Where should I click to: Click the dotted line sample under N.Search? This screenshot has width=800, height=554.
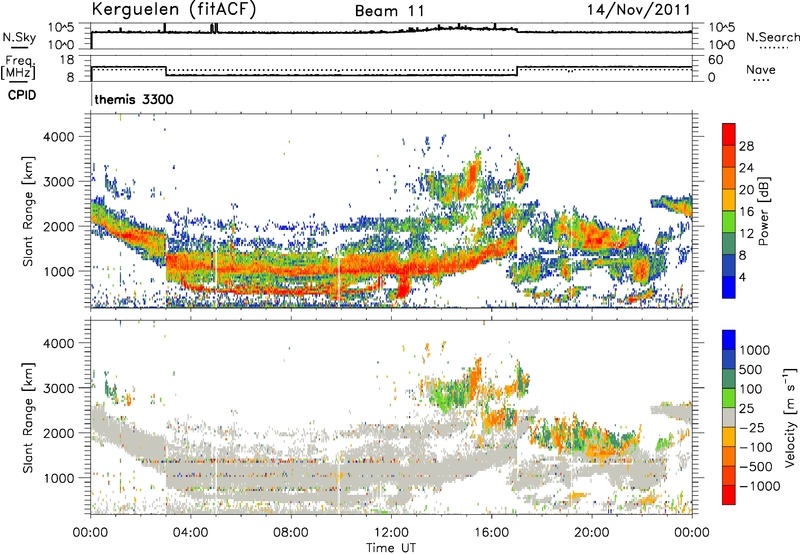click(x=774, y=48)
